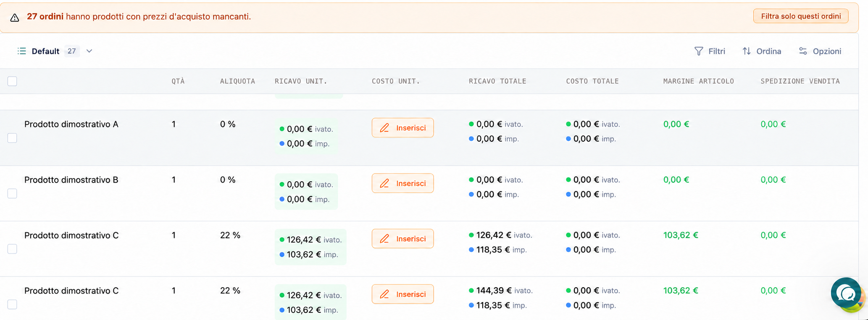Click the 27 count badge next to Default
Image resolution: width=868 pixels, height=320 pixels.
tap(72, 51)
